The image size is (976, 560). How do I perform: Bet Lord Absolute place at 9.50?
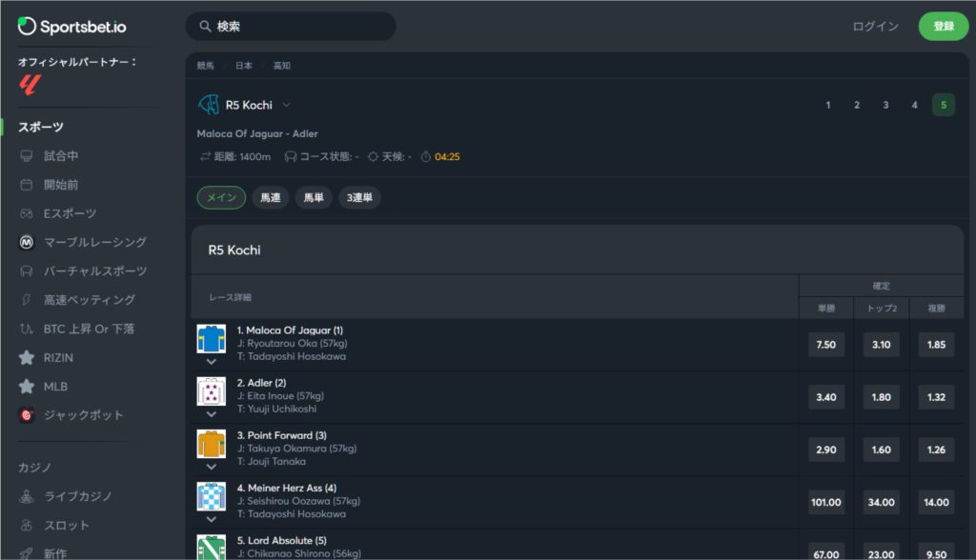point(936,551)
